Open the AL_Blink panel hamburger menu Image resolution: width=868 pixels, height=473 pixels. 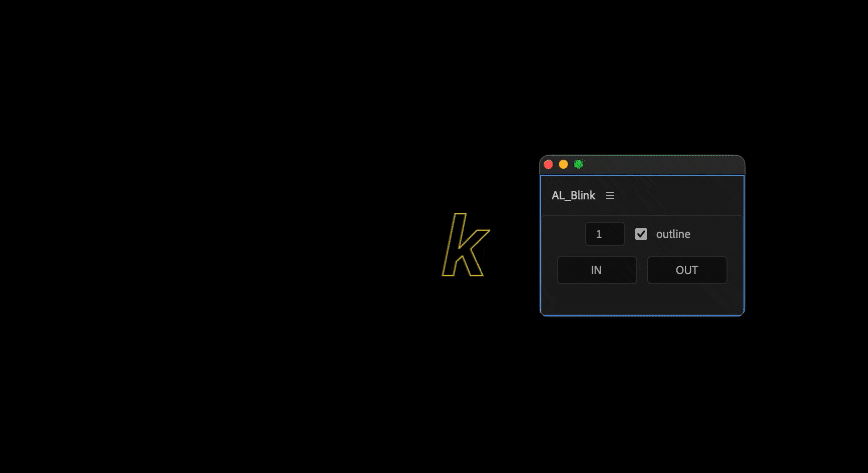pos(610,195)
